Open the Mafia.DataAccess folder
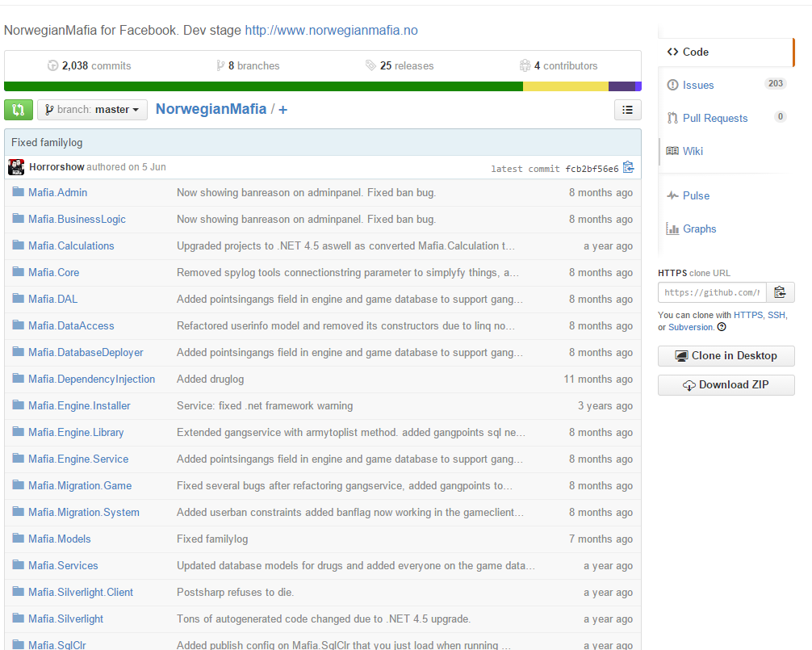The image size is (812, 650). point(72,325)
